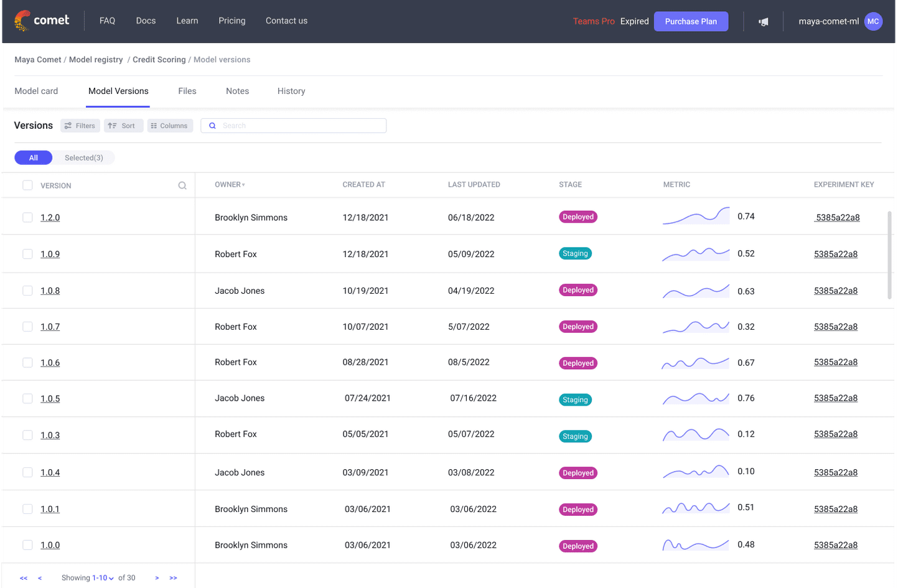Jump to the first page
The image size is (898, 588).
(24, 577)
